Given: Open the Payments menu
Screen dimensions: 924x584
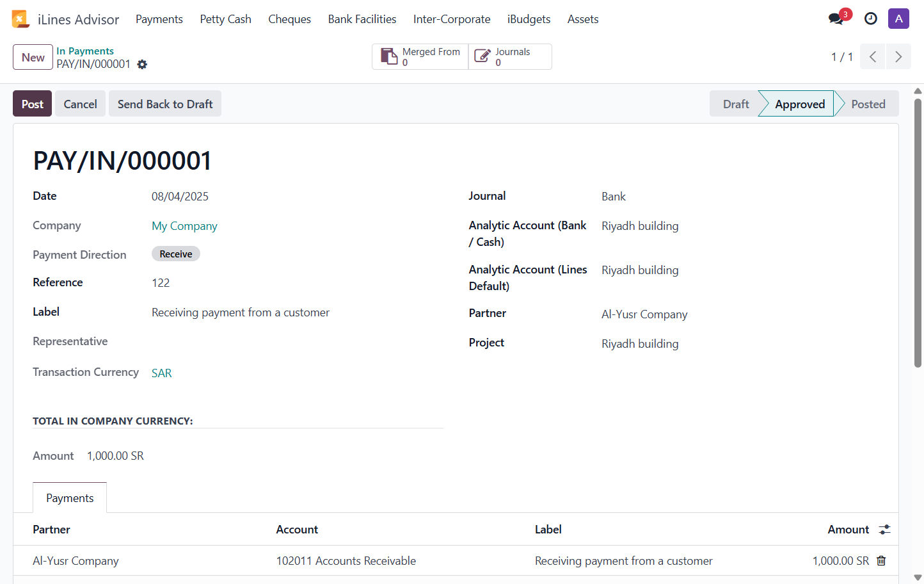Looking at the screenshot, I should pyautogui.click(x=159, y=19).
